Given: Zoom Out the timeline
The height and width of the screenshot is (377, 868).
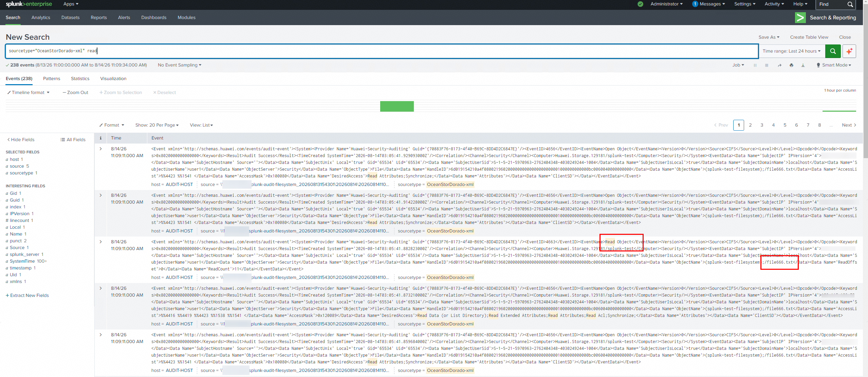Looking at the screenshot, I should pos(75,92).
